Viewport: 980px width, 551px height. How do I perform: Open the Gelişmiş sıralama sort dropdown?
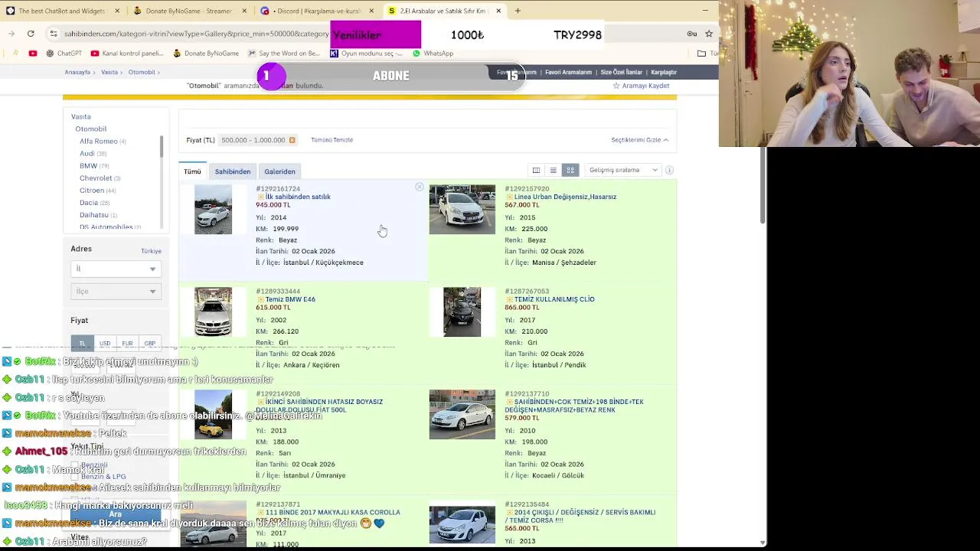623,170
